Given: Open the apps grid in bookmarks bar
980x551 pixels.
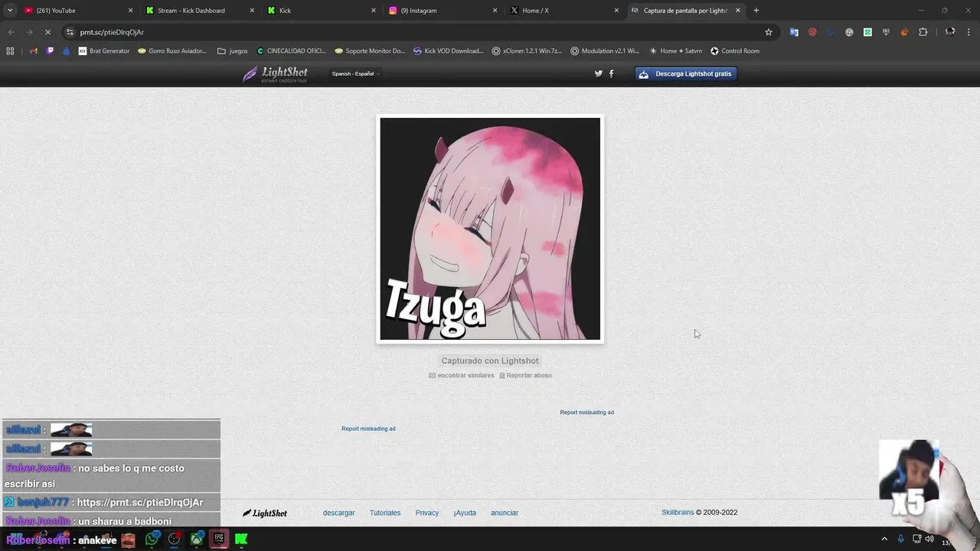Looking at the screenshot, I should [x=10, y=51].
